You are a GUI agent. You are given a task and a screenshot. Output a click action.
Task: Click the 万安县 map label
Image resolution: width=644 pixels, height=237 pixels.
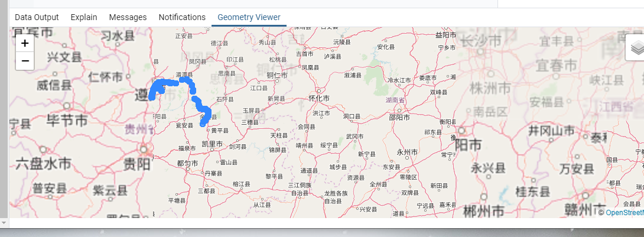[x=577, y=168]
